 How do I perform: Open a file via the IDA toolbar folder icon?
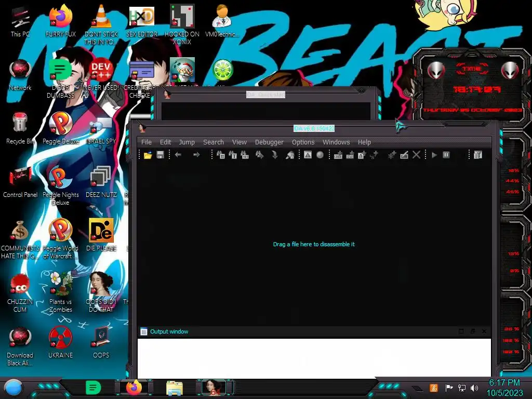[x=148, y=155]
